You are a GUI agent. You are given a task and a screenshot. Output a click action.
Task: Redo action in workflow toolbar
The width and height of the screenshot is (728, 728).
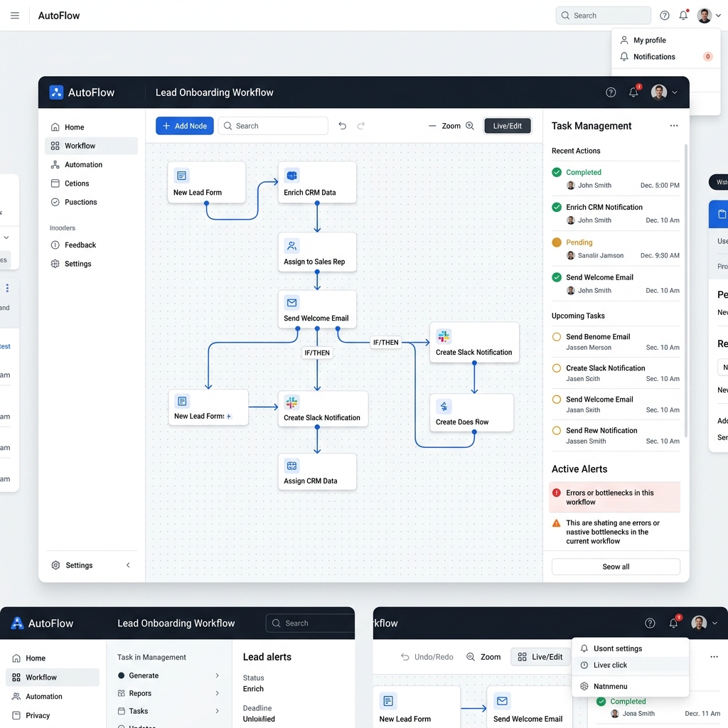coord(360,126)
